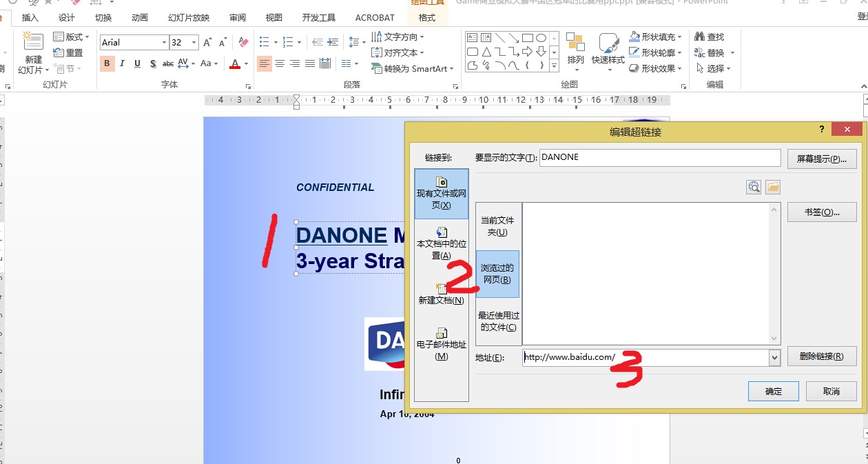Open Shape Outline dropdown
Image resolution: width=868 pixels, height=464 pixels.
tap(656, 52)
